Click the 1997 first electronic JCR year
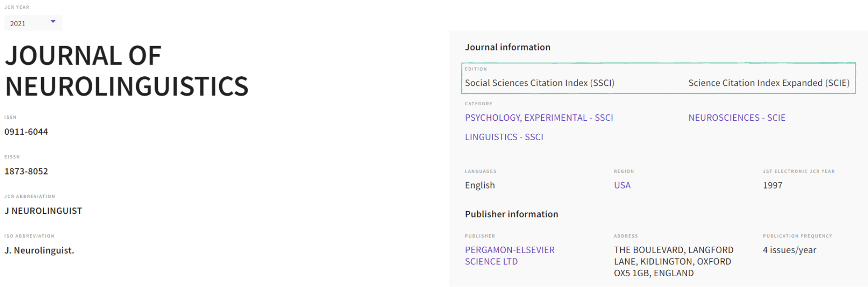This screenshot has width=868, height=287. tap(772, 185)
